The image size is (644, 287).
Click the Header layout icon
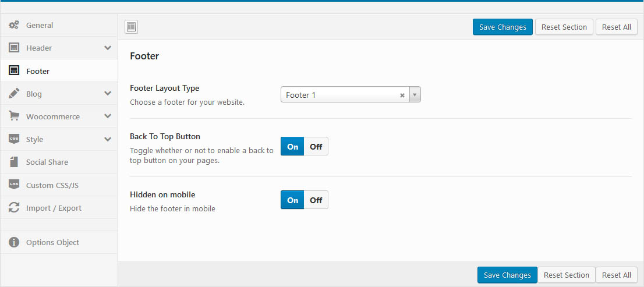click(x=15, y=48)
